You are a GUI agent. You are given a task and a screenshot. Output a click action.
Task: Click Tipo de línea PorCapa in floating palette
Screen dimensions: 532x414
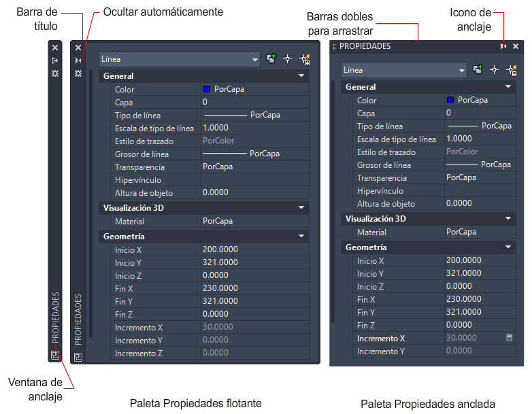255,115
